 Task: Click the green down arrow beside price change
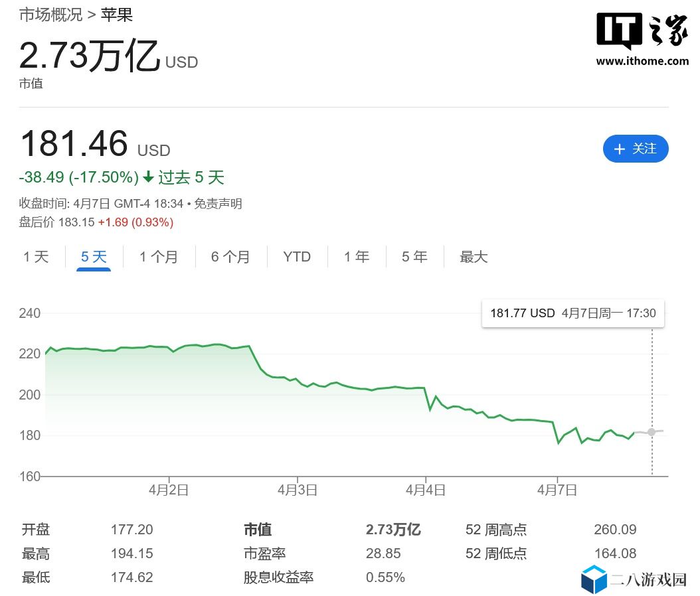click(x=148, y=177)
